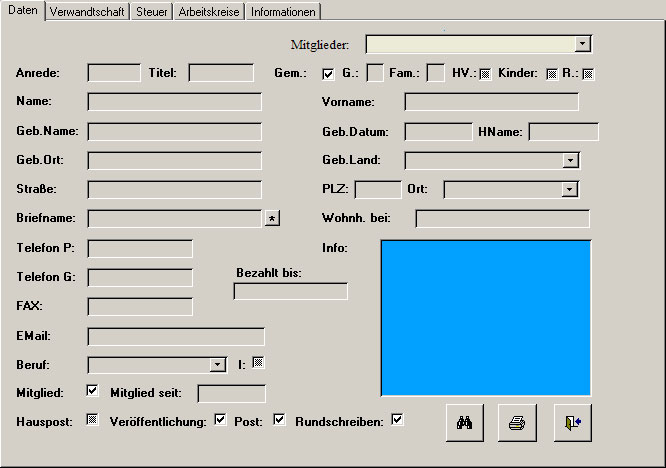Toggle the HV. checkbox
The image size is (666, 468).
coord(485,74)
